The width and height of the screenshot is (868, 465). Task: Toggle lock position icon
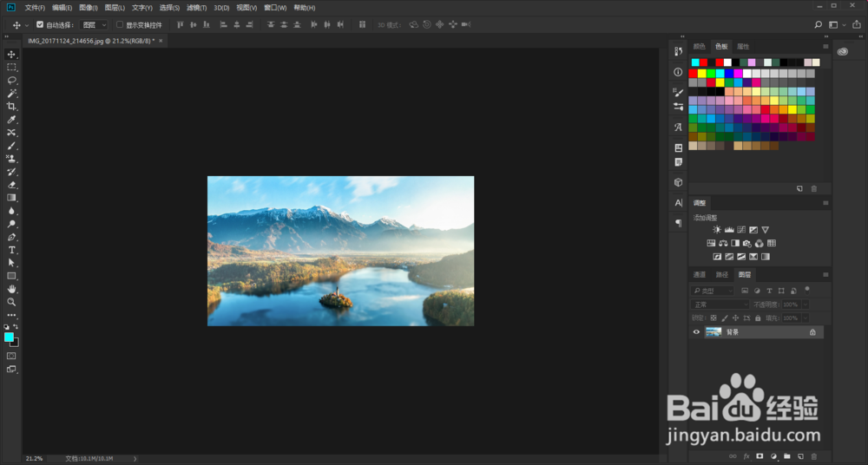(x=736, y=318)
